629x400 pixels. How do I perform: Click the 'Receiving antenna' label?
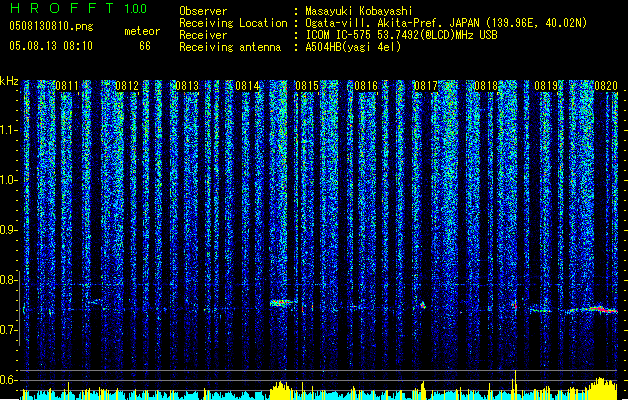pos(230,47)
